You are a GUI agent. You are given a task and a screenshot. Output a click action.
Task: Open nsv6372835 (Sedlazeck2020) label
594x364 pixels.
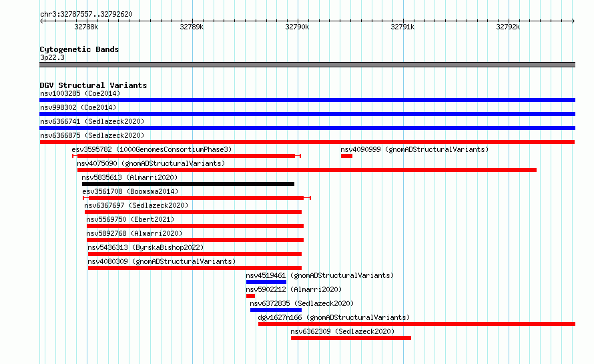302,303
